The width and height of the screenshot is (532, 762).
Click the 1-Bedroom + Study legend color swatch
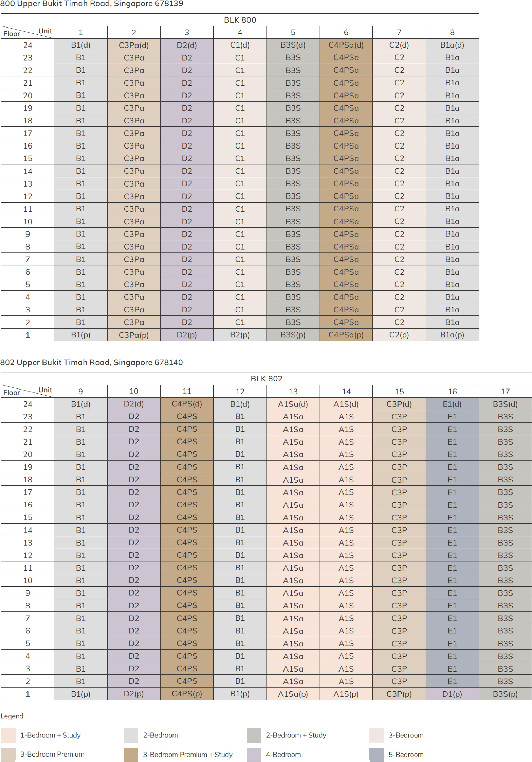pos(8,735)
